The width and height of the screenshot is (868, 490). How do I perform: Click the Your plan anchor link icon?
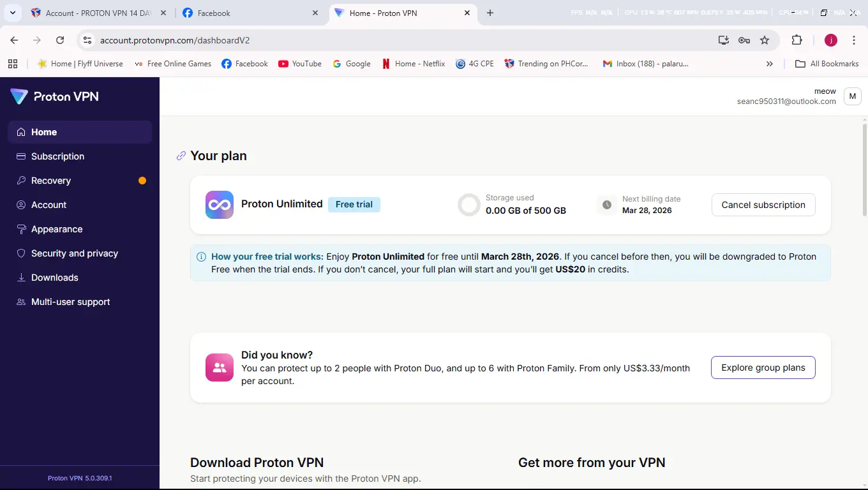(x=181, y=156)
